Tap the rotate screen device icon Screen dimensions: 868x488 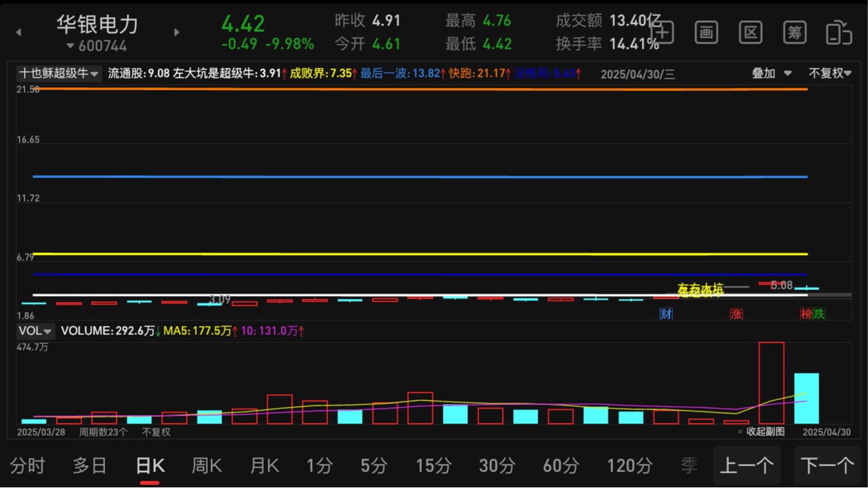click(838, 32)
